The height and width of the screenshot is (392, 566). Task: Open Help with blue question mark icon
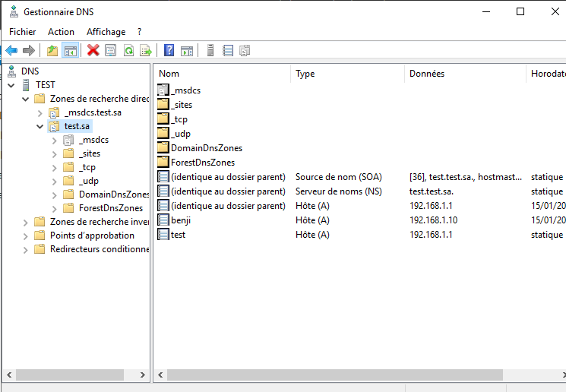(x=169, y=51)
